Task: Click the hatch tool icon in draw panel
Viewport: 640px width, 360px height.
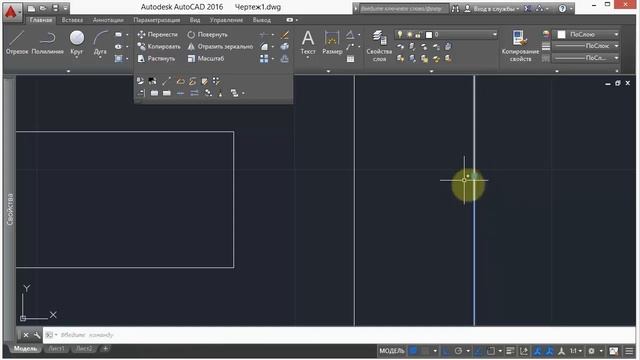Action: [118, 58]
